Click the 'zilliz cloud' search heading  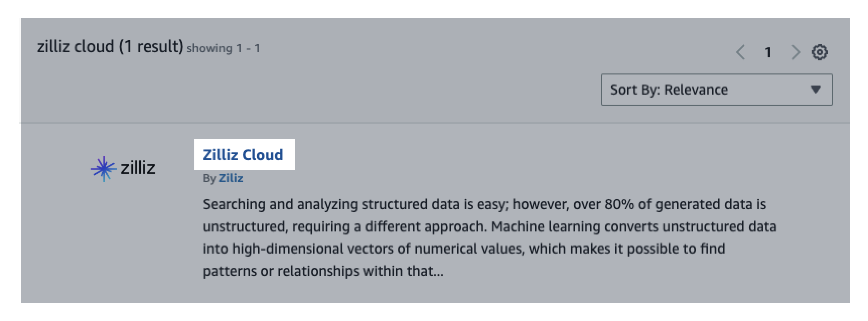click(76, 47)
